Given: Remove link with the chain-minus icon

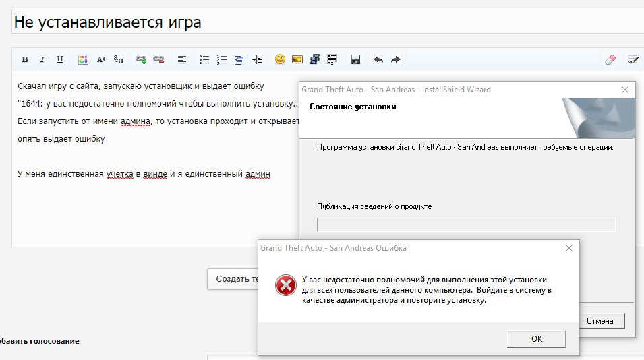Looking at the screenshot, I should (x=158, y=59).
